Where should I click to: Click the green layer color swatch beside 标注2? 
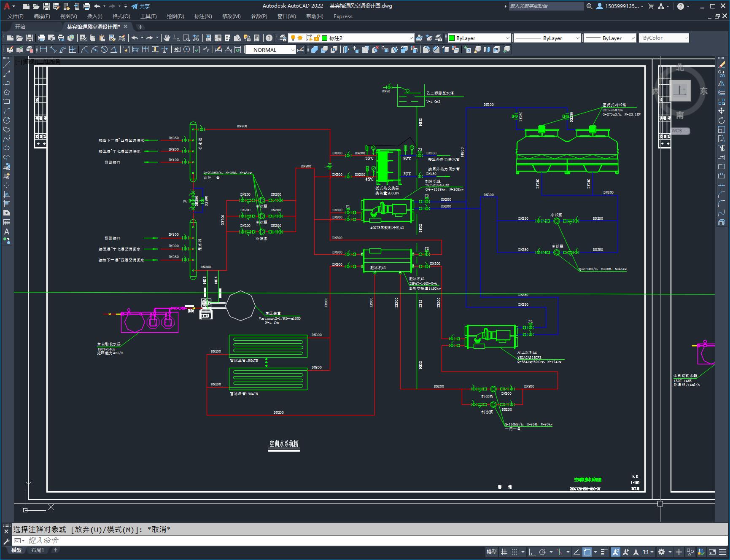coord(325,38)
